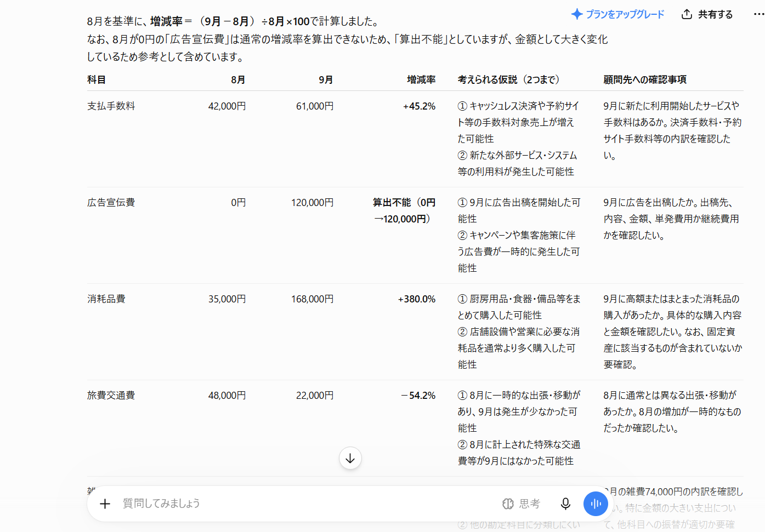Click the 8月 column header
The image size is (765, 532).
pos(238,79)
